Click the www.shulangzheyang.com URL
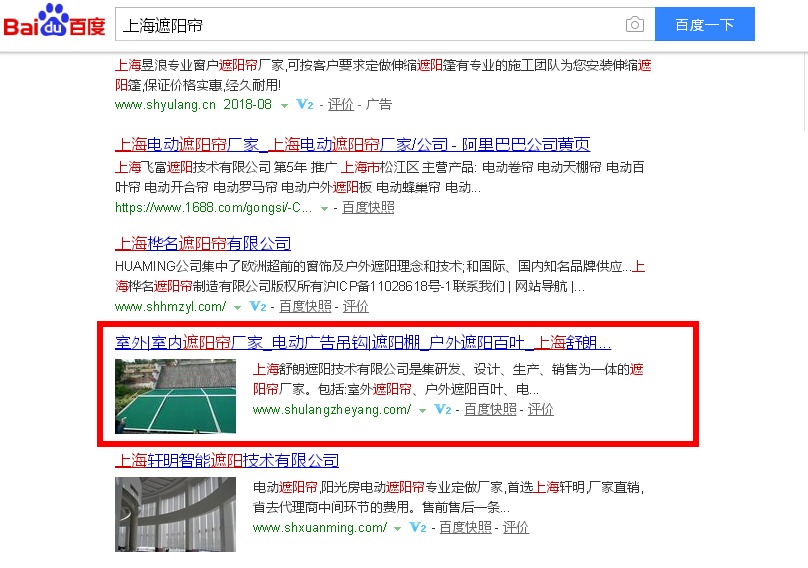Viewport: 808px width, 568px height. pyautogui.click(x=332, y=410)
